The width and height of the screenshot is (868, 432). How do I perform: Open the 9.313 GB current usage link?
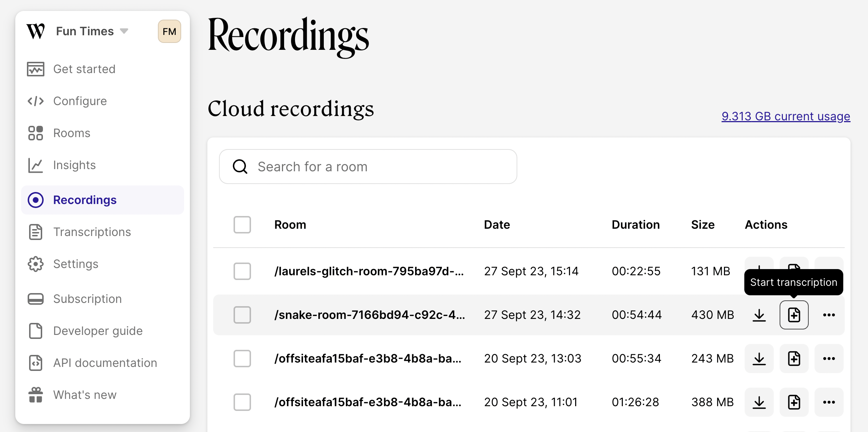click(786, 116)
